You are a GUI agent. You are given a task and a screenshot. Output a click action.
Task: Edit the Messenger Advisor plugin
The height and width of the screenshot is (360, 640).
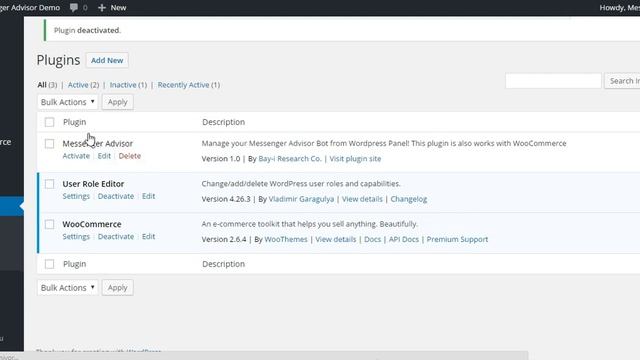click(104, 156)
